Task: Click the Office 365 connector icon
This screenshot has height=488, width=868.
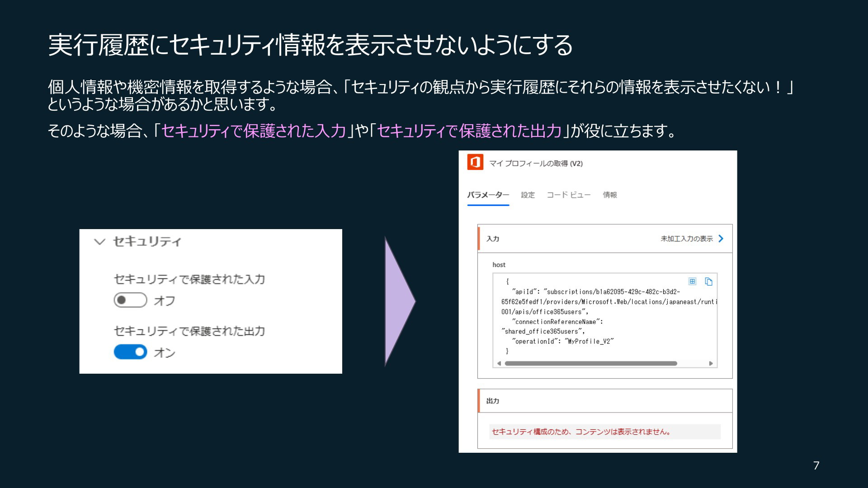Action: tap(475, 162)
